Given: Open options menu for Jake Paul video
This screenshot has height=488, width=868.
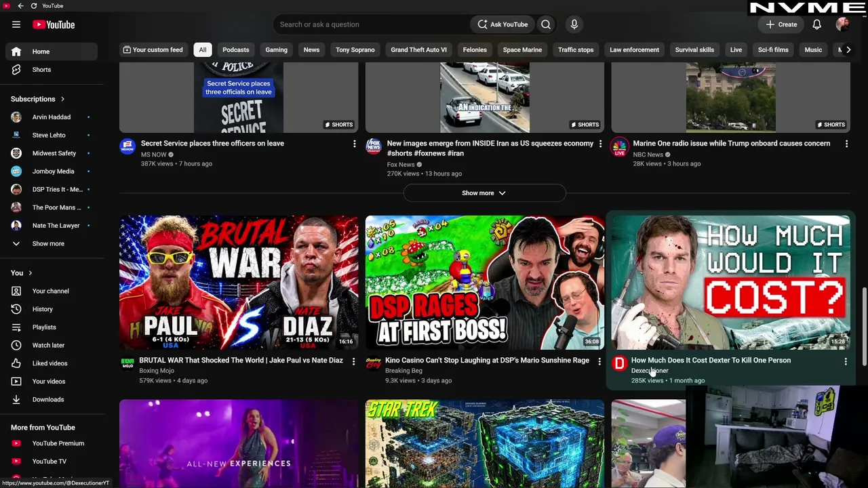Looking at the screenshot, I should click(x=353, y=361).
